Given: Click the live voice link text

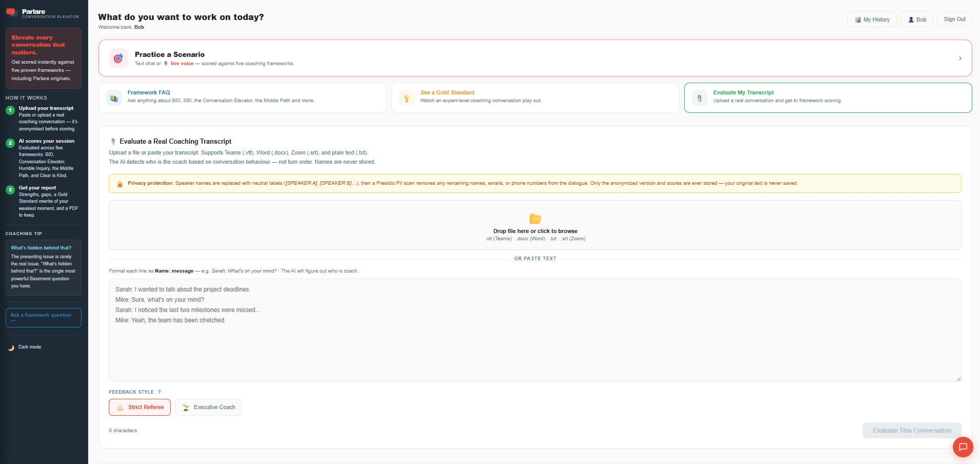Looking at the screenshot, I should click(x=182, y=64).
